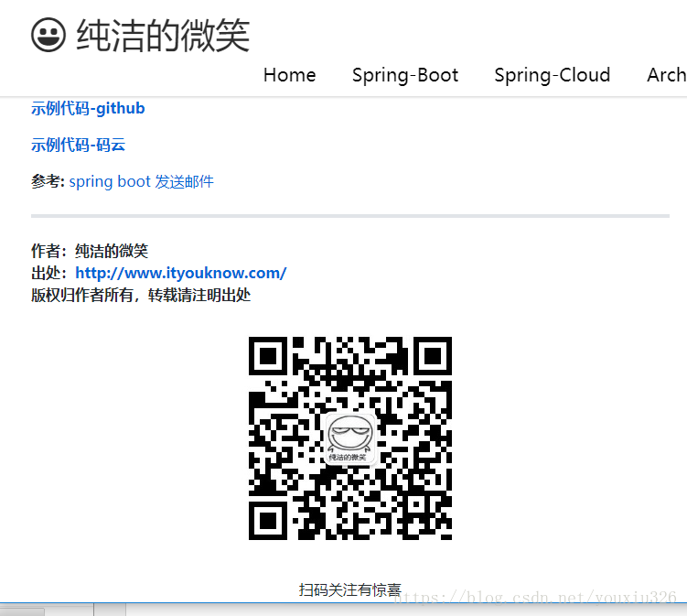
Task: Click the avatar in QR code center
Action: click(x=350, y=438)
